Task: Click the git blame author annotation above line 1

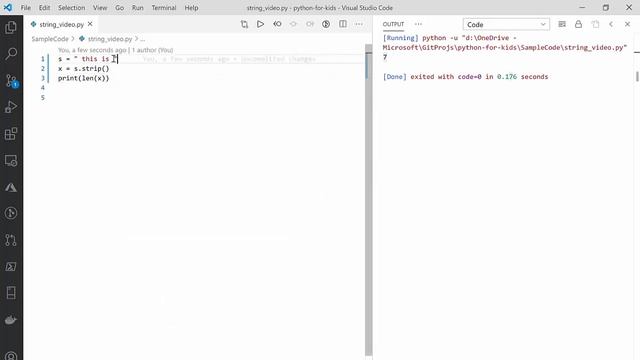Action: coord(116,50)
